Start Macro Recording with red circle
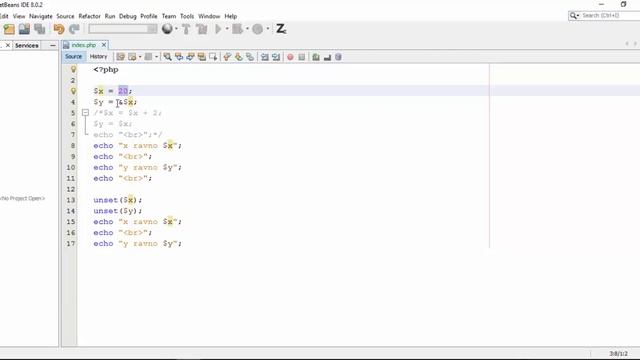Viewport: 640px width, 360px height. point(290,57)
